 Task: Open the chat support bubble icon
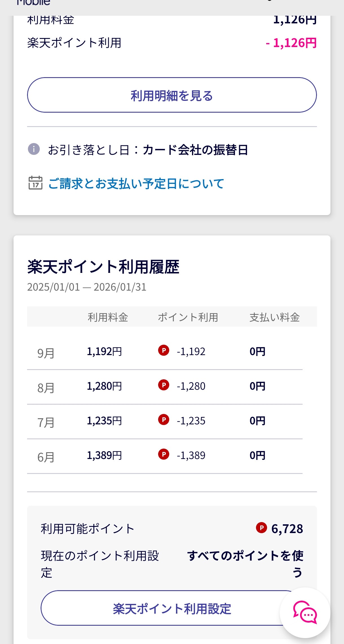(305, 612)
